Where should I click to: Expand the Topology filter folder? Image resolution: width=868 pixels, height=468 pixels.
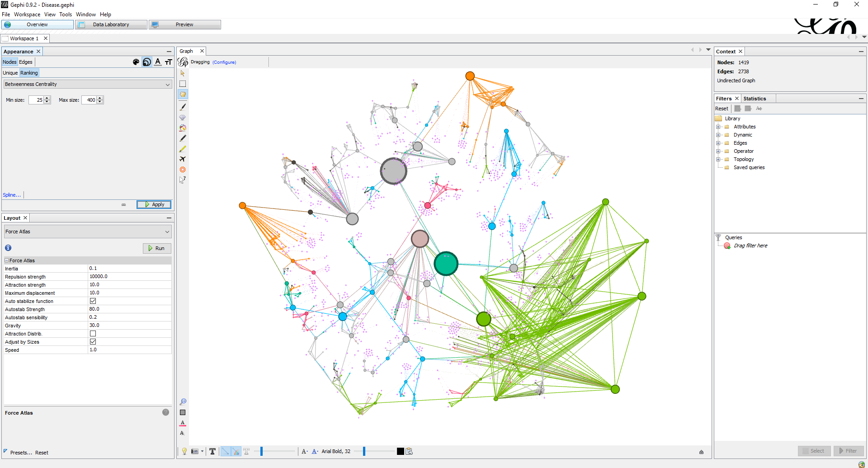point(719,159)
